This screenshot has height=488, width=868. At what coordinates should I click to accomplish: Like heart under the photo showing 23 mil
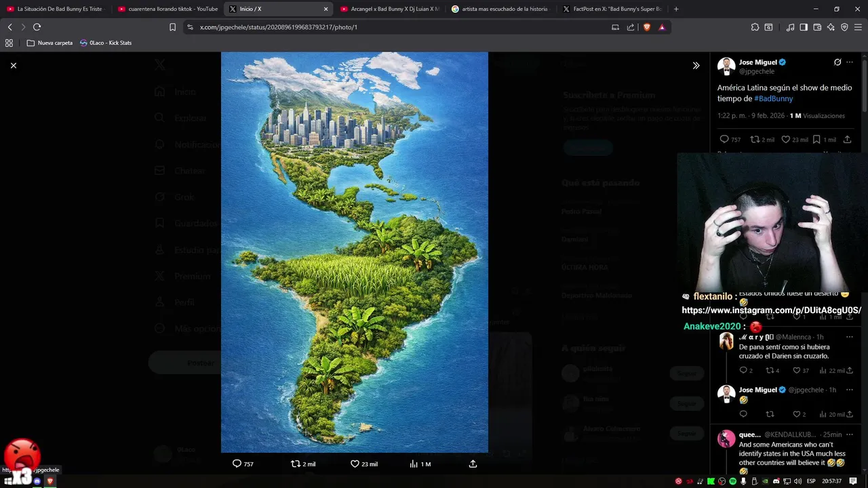pos(355,464)
